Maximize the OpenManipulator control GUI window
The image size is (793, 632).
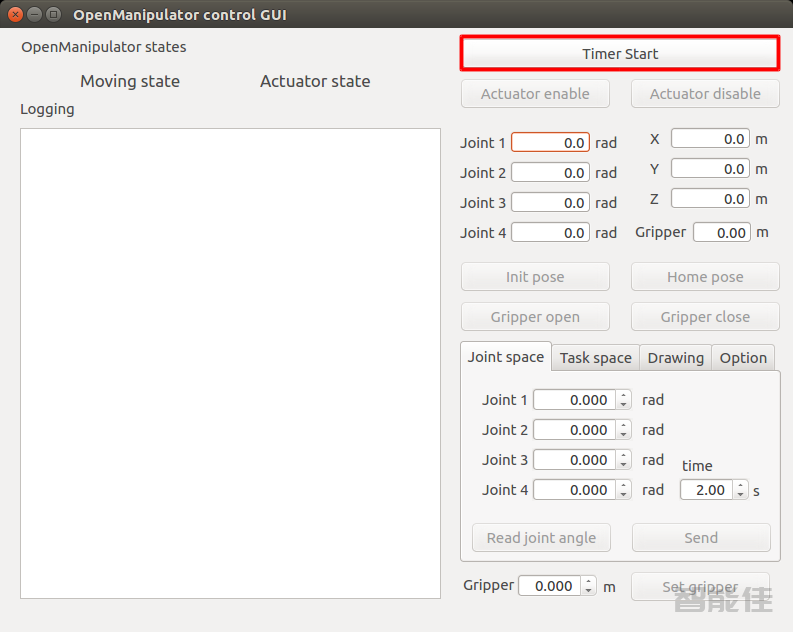(53, 14)
